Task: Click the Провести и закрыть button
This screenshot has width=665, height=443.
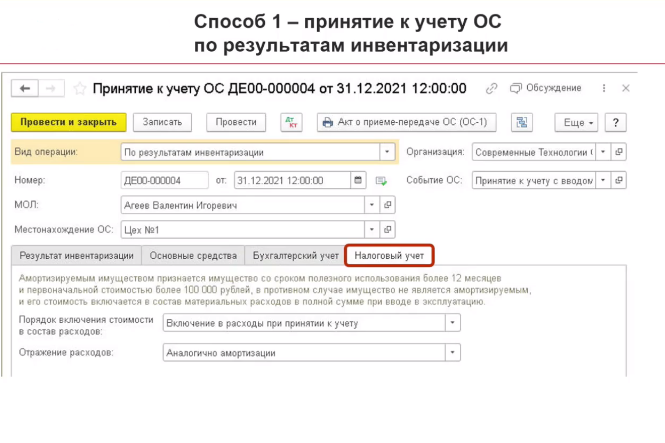Action: pos(69,122)
